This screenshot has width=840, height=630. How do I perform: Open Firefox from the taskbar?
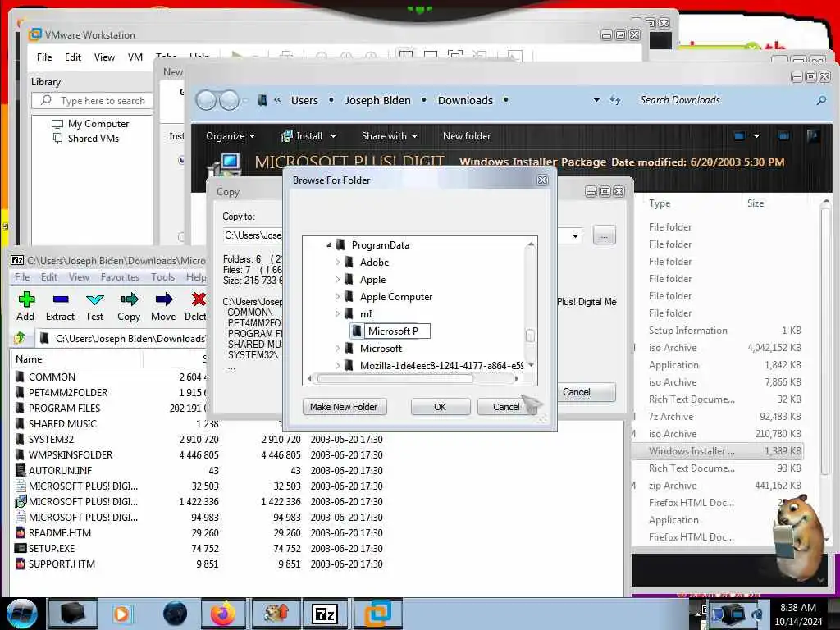tap(223, 614)
